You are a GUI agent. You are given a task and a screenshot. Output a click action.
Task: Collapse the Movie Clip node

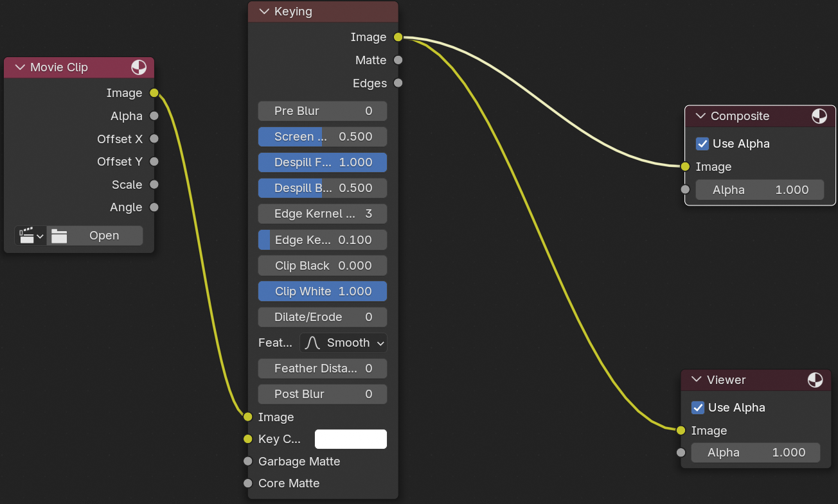(19, 67)
